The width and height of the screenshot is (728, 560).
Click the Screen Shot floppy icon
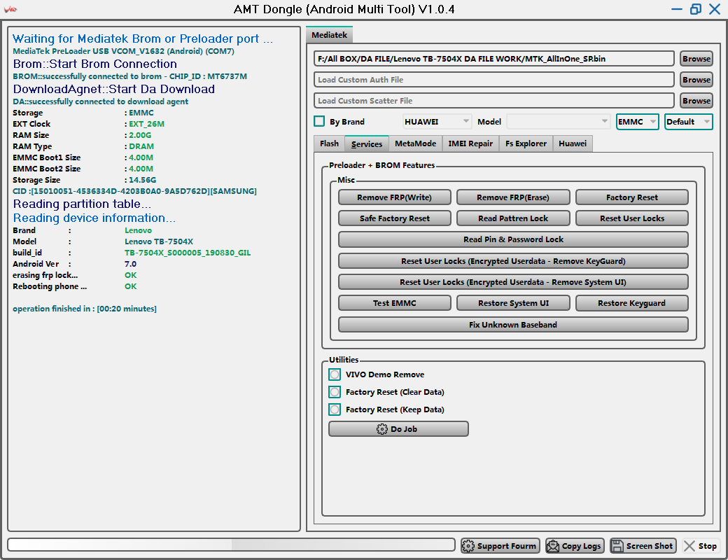coord(617,546)
